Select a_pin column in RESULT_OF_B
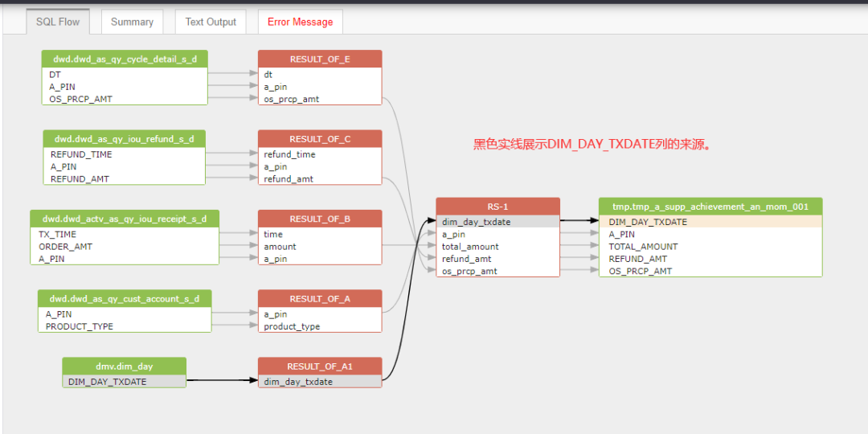868x434 pixels. (320, 258)
